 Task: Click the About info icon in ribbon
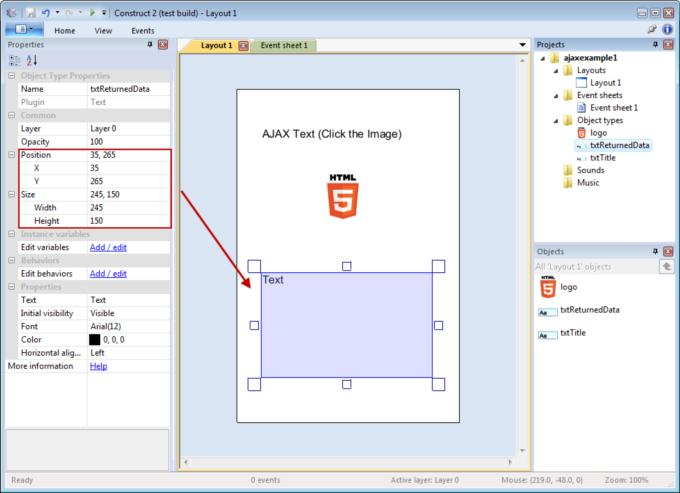click(x=667, y=29)
